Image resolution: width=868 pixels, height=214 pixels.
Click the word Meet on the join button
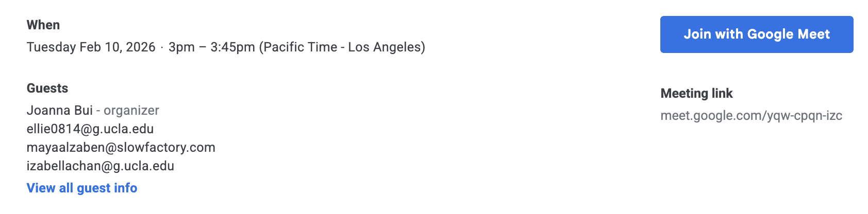coord(813,34)
